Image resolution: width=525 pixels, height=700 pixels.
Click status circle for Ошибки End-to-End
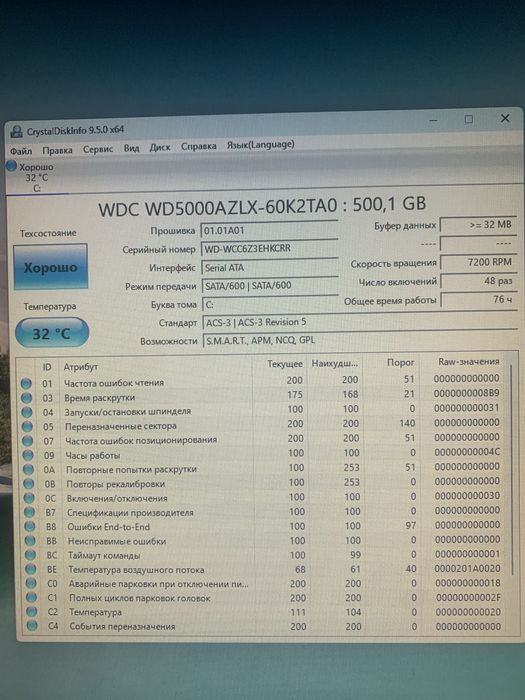(30, 527)
